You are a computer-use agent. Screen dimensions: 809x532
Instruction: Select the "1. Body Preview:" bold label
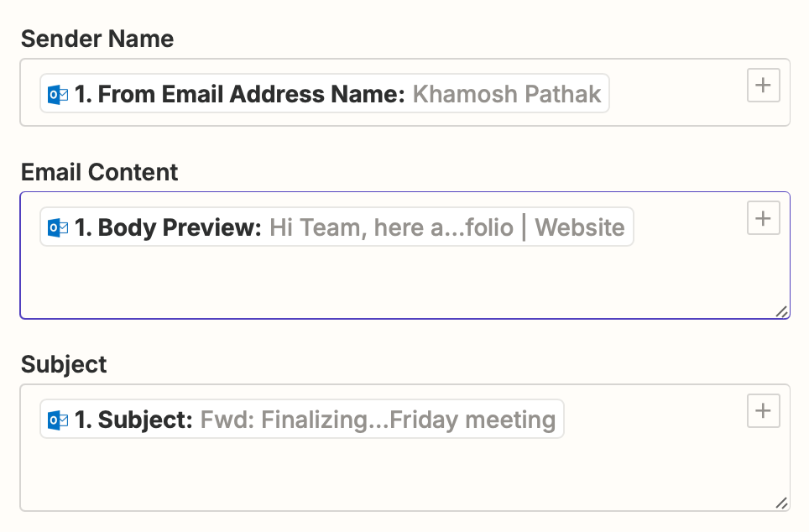(x=169, y=227)
